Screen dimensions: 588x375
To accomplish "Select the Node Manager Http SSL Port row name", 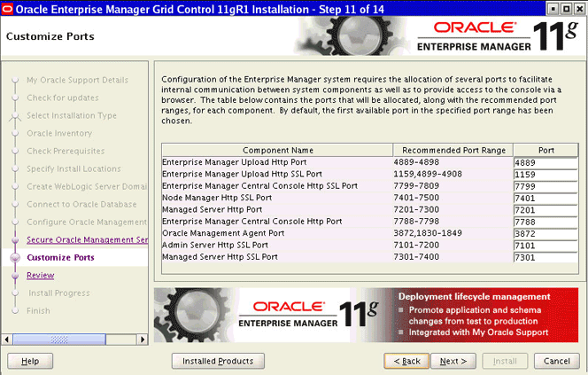I will [x=217, y=198].
